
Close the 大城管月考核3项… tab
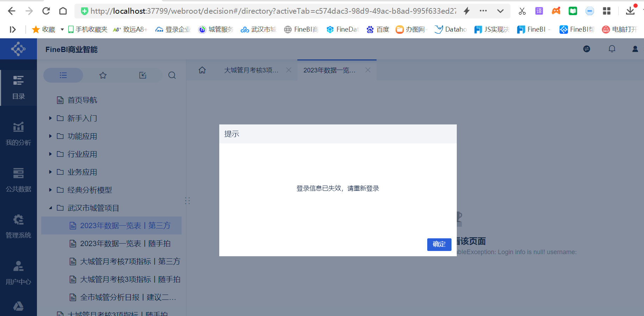289,70
